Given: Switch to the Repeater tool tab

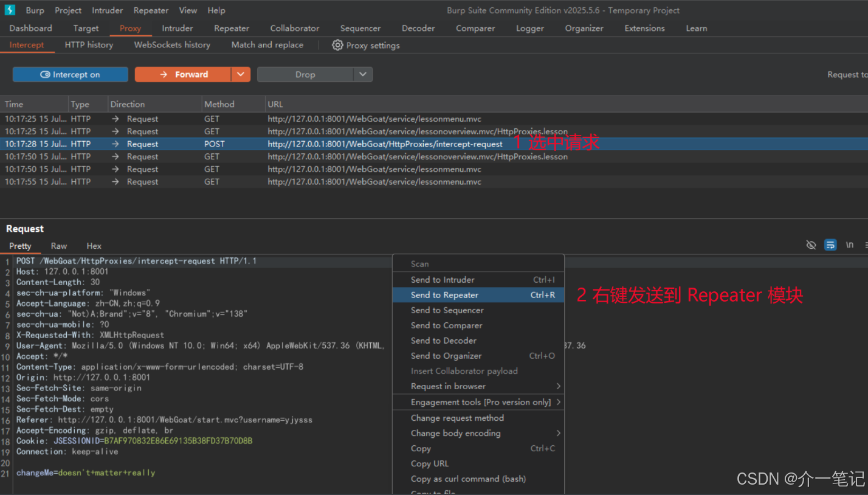Looking at the screenshot, I should point(232,28).
